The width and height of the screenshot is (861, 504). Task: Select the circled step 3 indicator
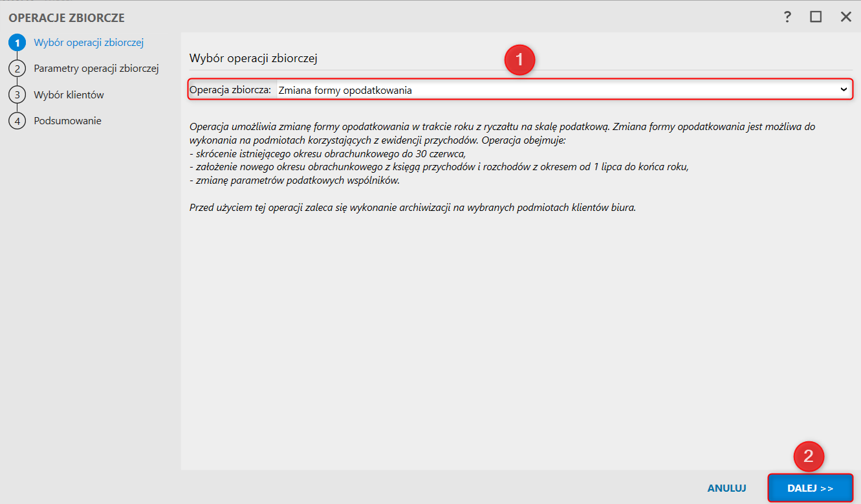(17, 94)
